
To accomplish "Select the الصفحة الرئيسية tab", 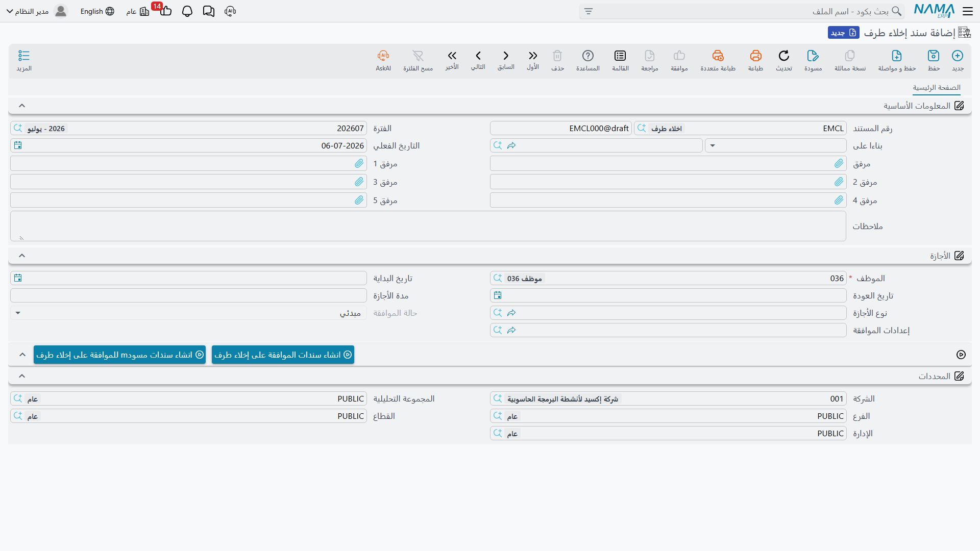I will click(x=937, y=88).
